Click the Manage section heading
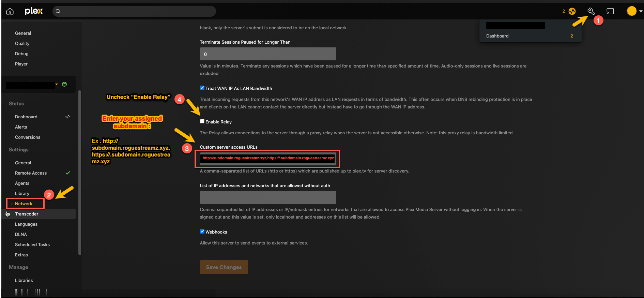The height and width of the screenshot is (298, 644). coord(18,267)
